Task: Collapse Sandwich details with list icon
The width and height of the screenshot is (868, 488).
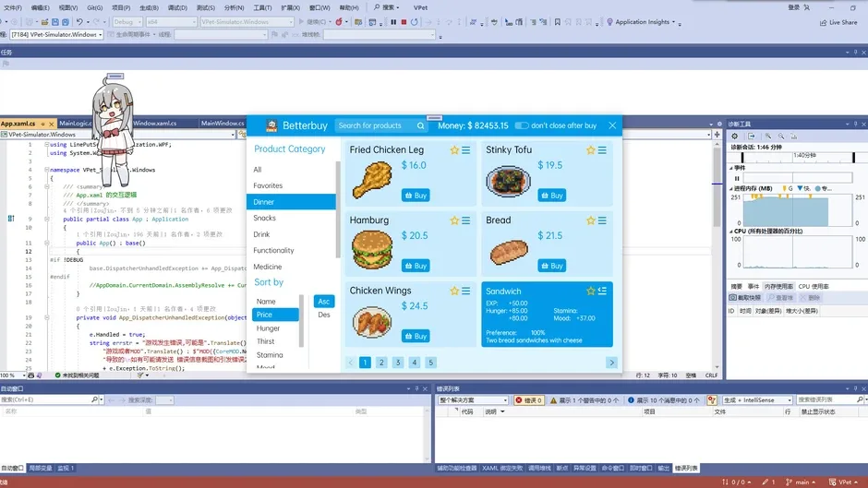Action: (602, 291)
